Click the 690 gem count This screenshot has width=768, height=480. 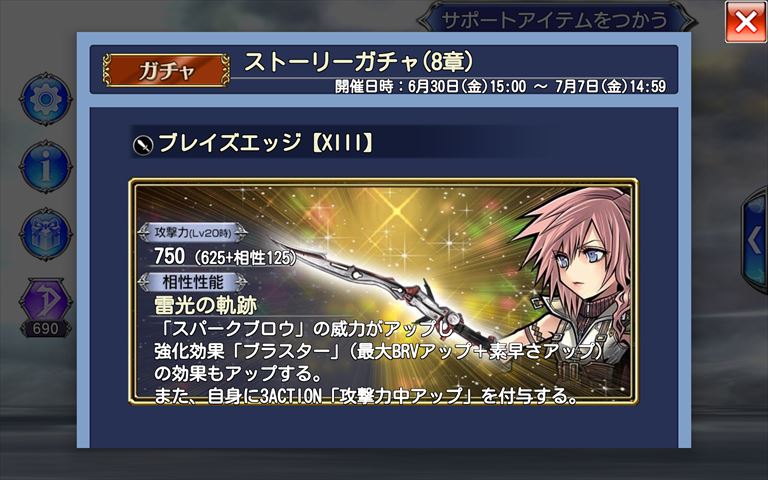pos(45,329)
